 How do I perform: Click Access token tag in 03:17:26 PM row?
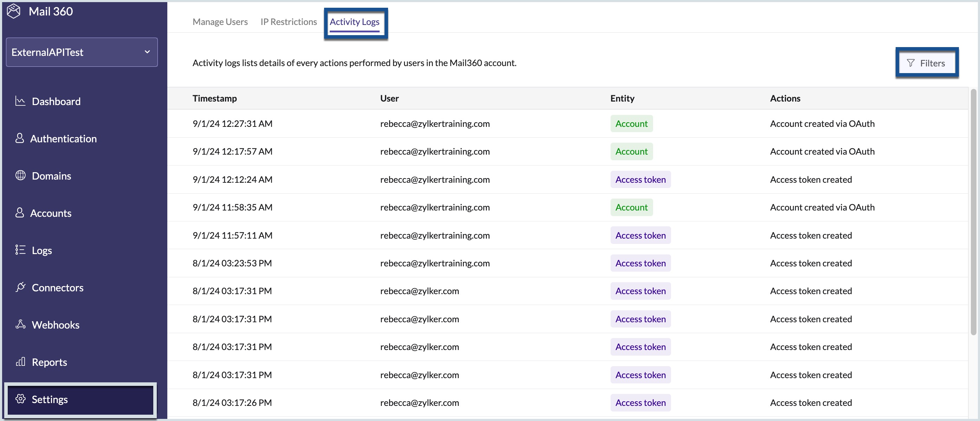640,403
